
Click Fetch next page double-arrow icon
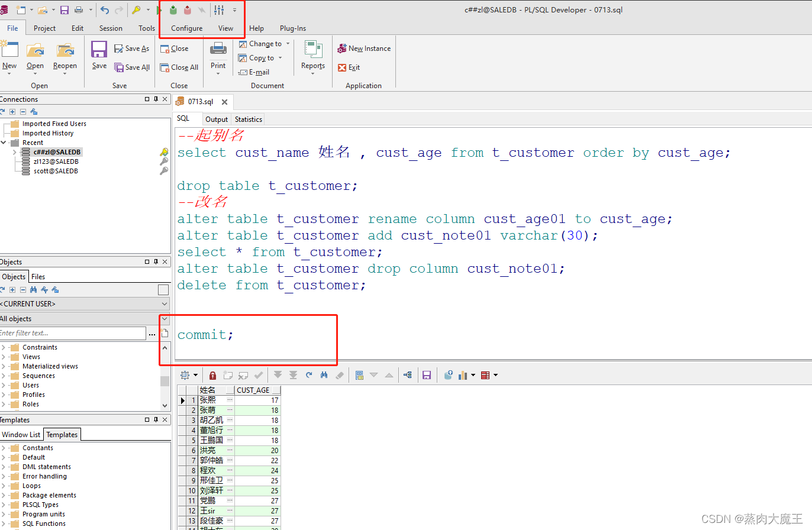[278, 375]
